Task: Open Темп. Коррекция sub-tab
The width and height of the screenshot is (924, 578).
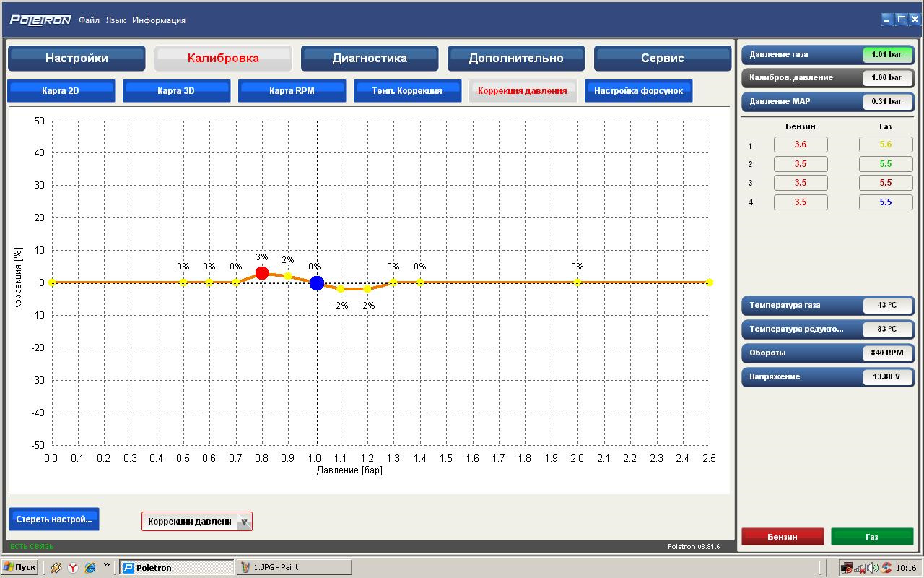Action: pos(407,91)
